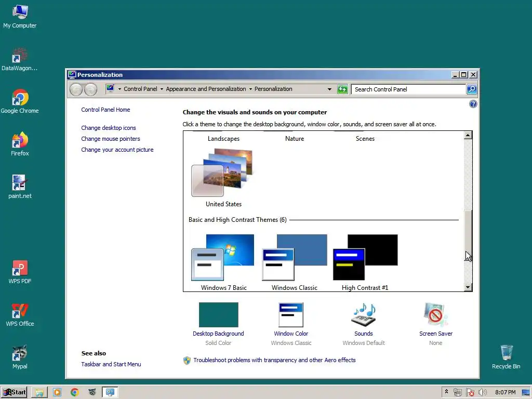Apply the High Contrast #1 theme
Screen dimensions: 532x399
[x=365, y=262]
